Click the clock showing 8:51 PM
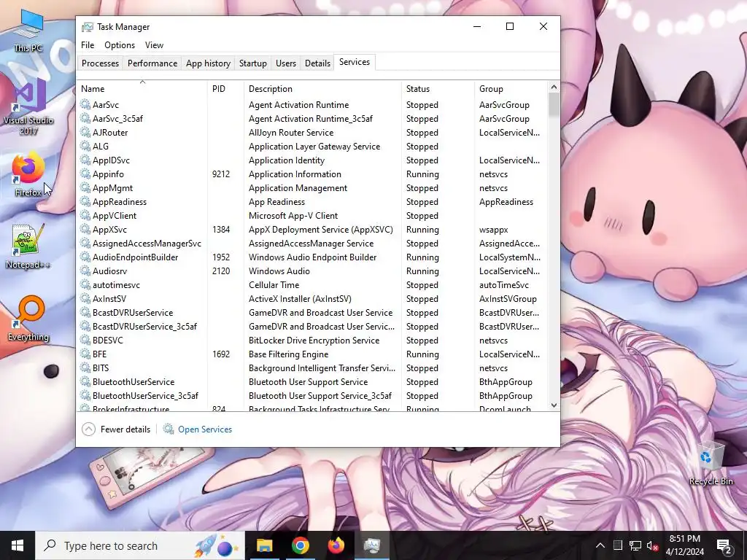This screenshot has width=747, height=560. click(684, 545)
